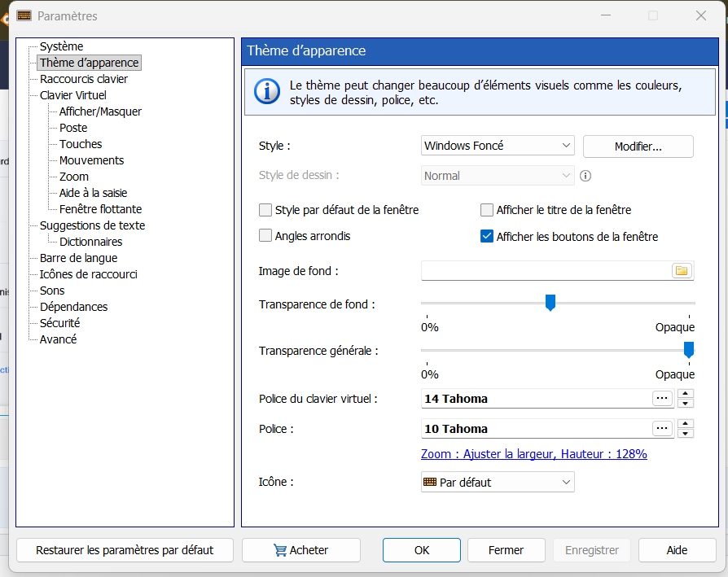This screenshot has width=728, height=577.
Task: Click the Transparence de fond slider handle
Action: (550, 303)
